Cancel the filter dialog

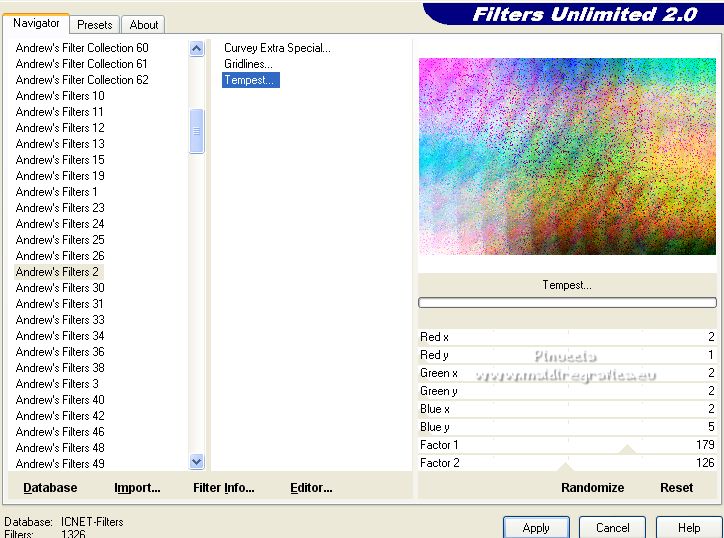[612, 528]
